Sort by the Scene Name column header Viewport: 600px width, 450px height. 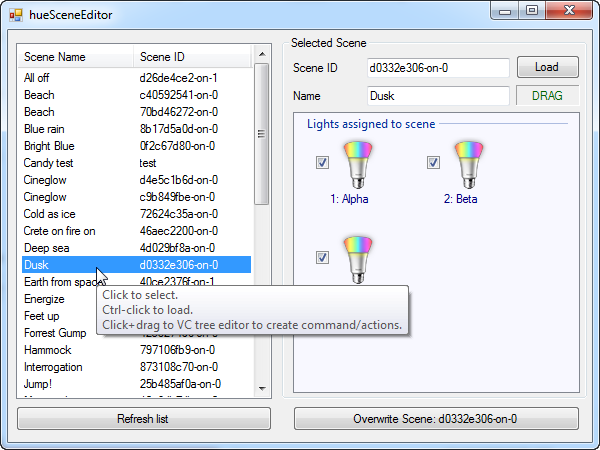point(76,57)
